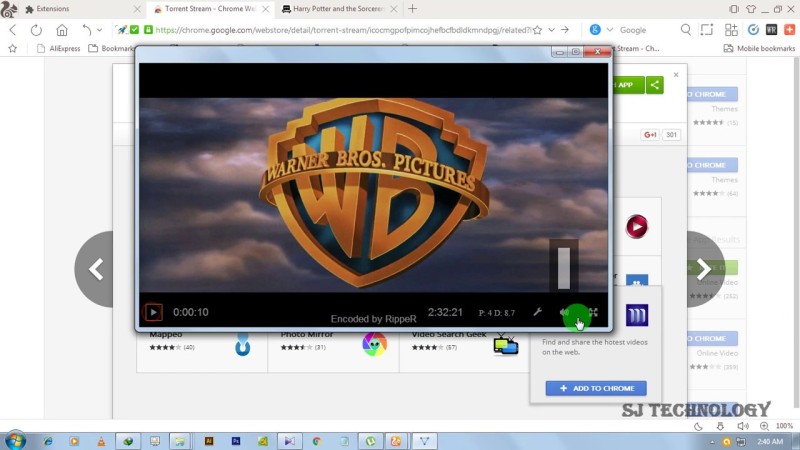Click the green share button

(655, 85)
